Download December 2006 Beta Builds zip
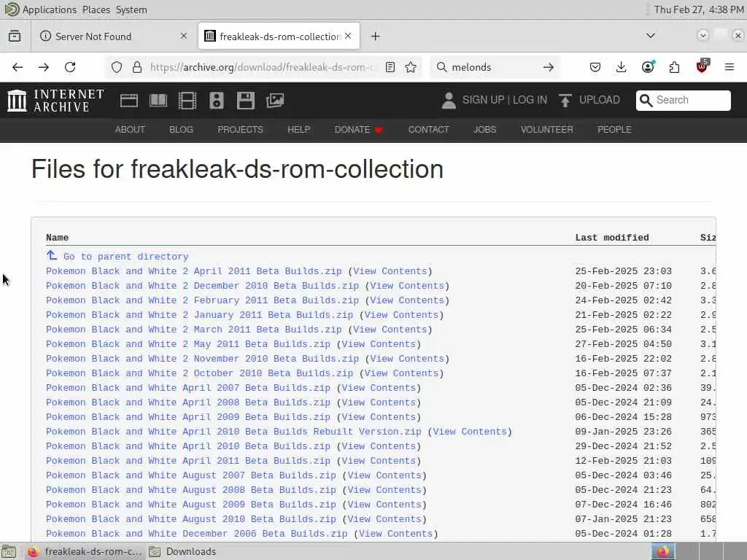 (x=197, y=533)
